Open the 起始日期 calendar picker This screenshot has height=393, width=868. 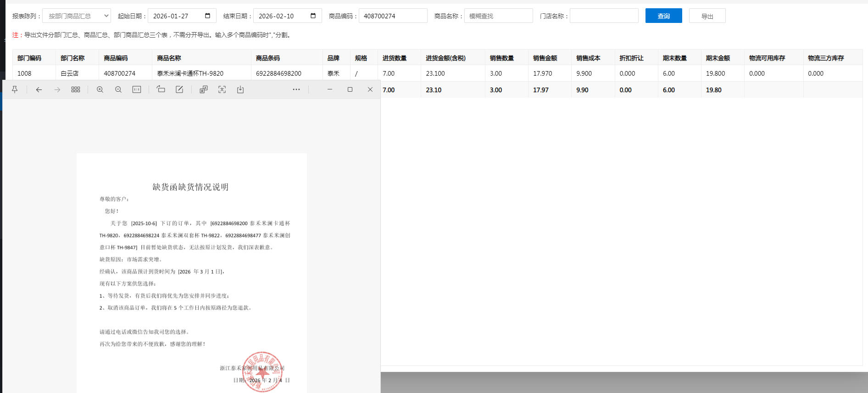[207, 16]
